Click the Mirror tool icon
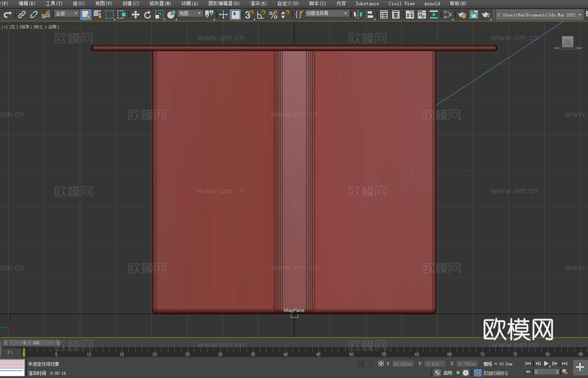 pyautogui.click(x=358, y=14)
